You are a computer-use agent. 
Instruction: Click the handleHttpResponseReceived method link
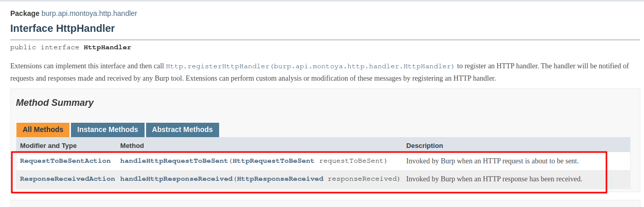tap(176, 179)
